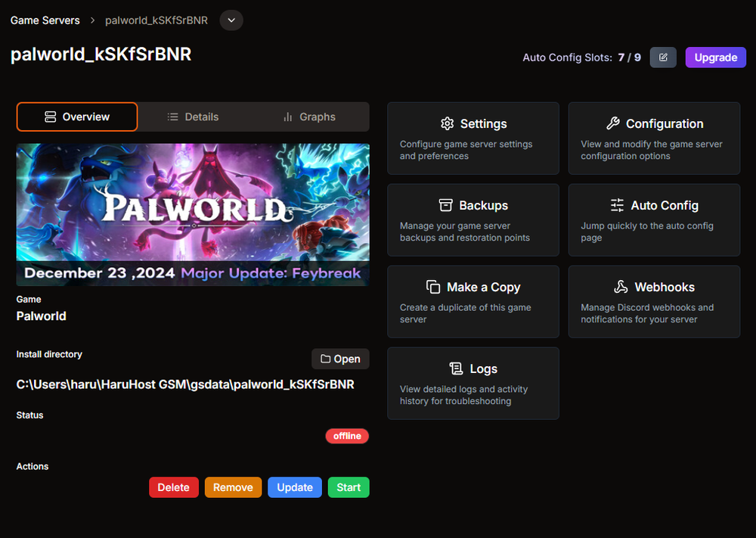
Task: Expand the chevron next to the server breadcrumb
Action: point(231,20)
